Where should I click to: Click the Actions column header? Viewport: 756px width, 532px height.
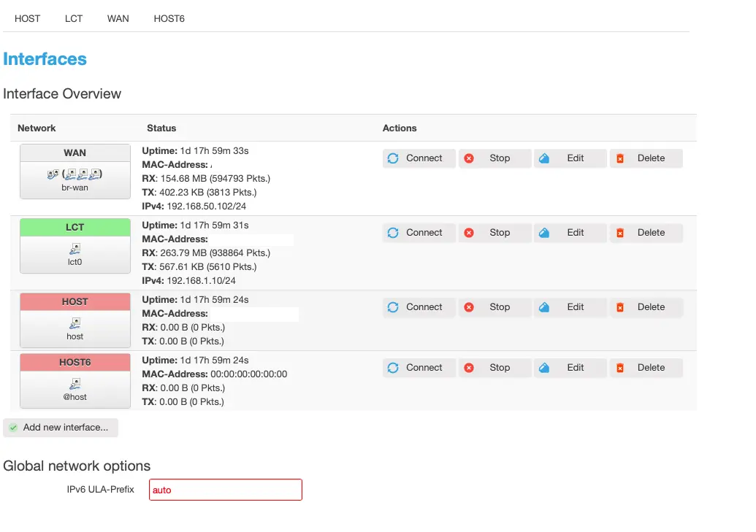400,128
